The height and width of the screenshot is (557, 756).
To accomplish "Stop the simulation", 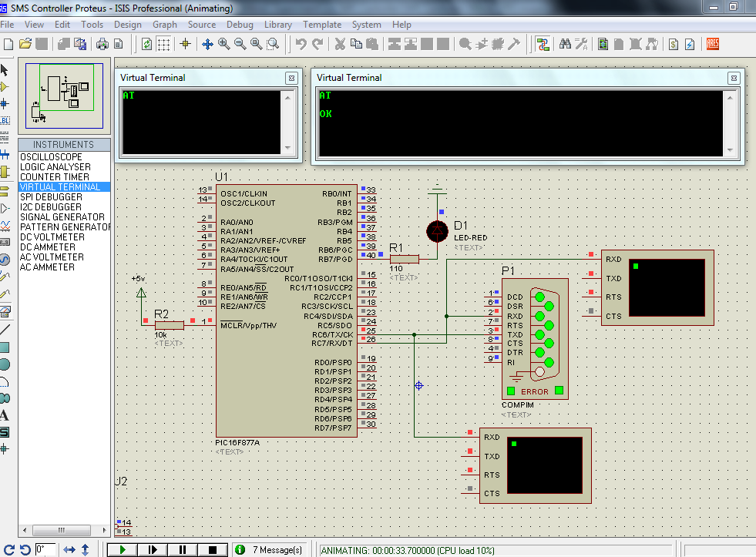I will (x=213, y=550).
